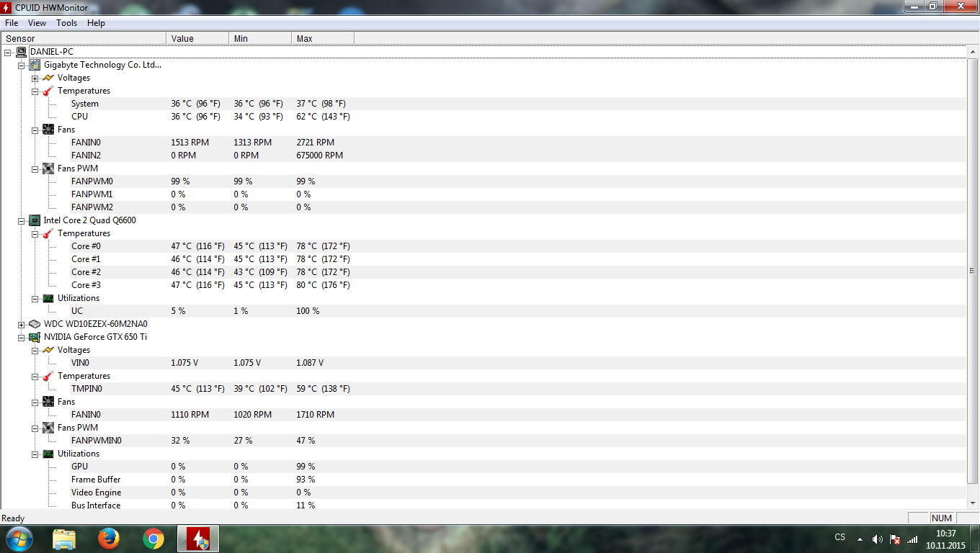
Task: Select the UC utilization row label
Action: (x=77, y=311)
